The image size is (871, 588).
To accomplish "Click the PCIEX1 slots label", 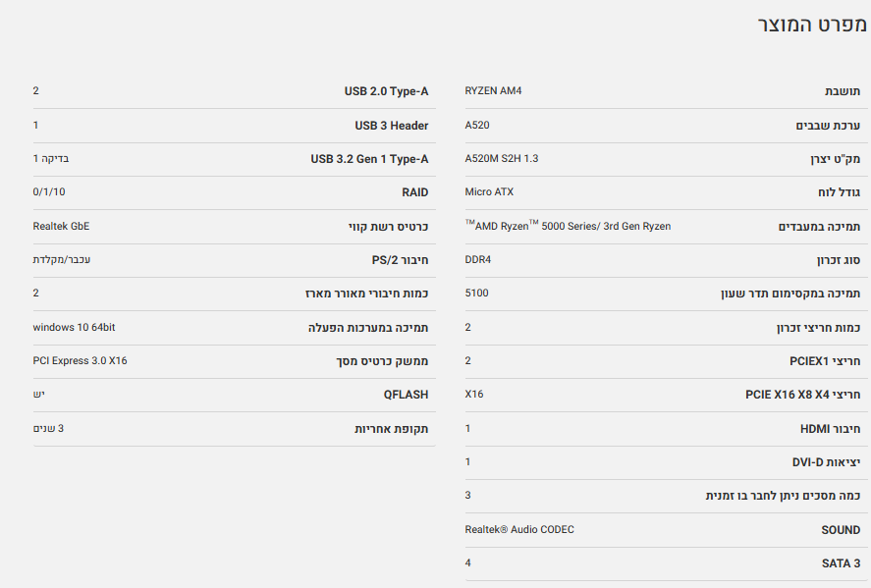I will 825,361.
